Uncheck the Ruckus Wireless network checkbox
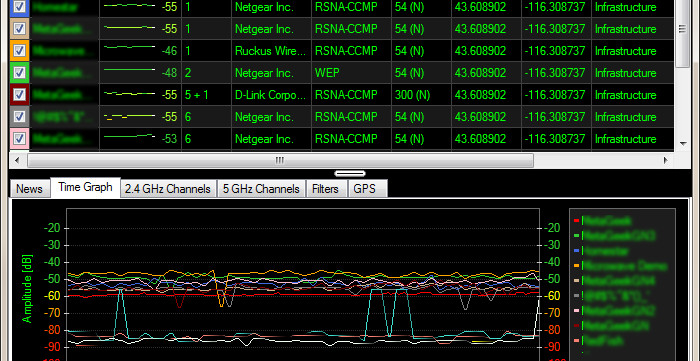 (19, 50)
